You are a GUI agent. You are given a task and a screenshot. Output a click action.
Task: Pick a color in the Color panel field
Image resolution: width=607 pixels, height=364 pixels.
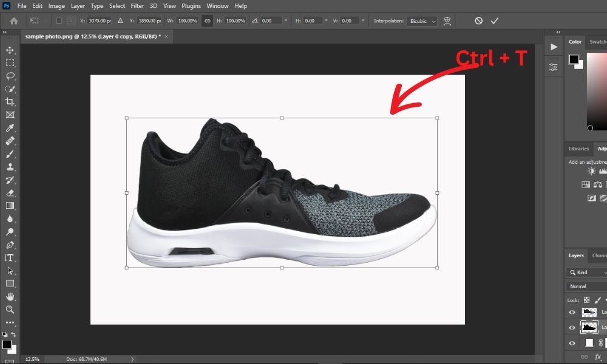coord(597,91)
